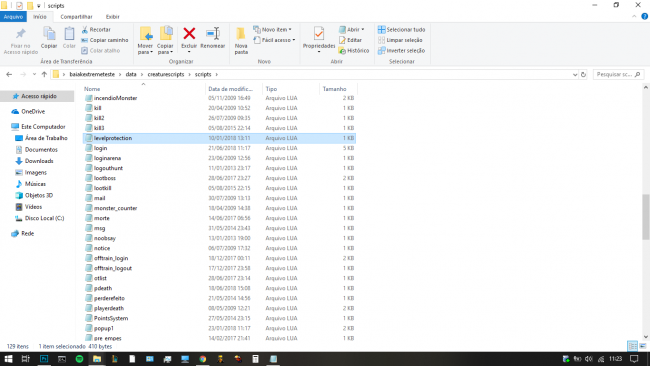This screenshot has height=366, width=650.
Task: Click the Colar paste icon
Action: tap(69, 38)
